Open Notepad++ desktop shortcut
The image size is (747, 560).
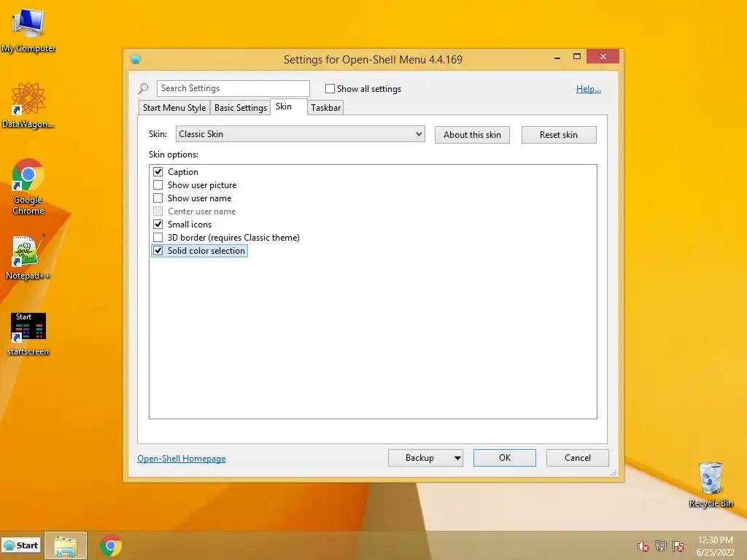point(28,257)
